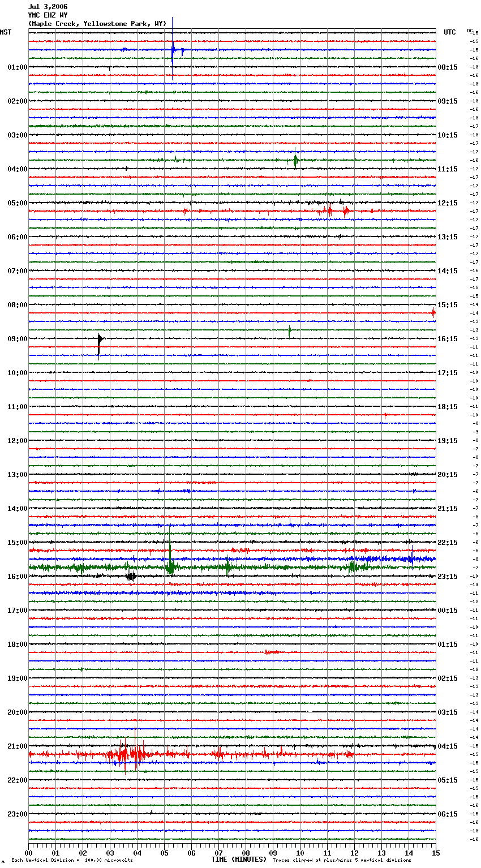Screen dimensions: 481x868
Task: Click 'Each Vertical Division = 100.00 microvolts' note
Action: coord(72,861)
